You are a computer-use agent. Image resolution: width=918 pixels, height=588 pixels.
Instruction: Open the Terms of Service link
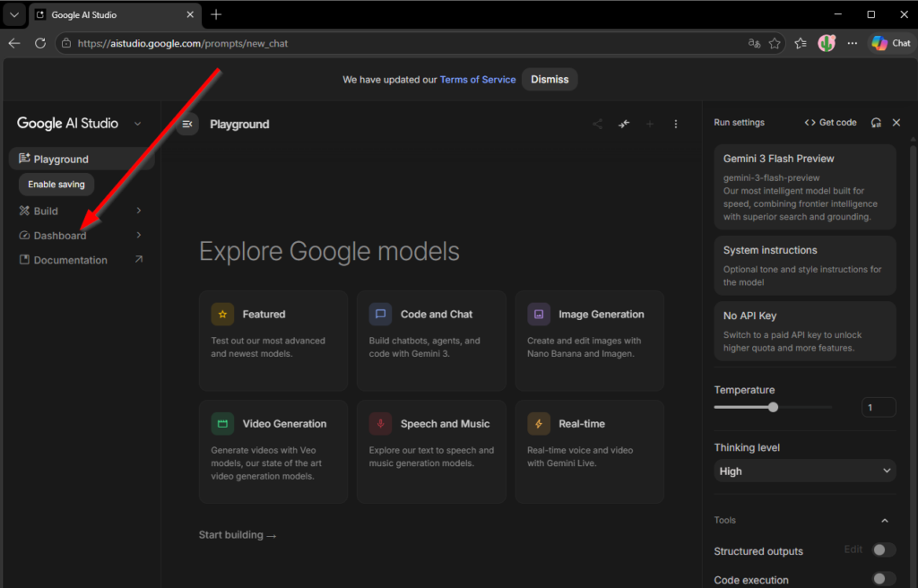click(478, 80)
